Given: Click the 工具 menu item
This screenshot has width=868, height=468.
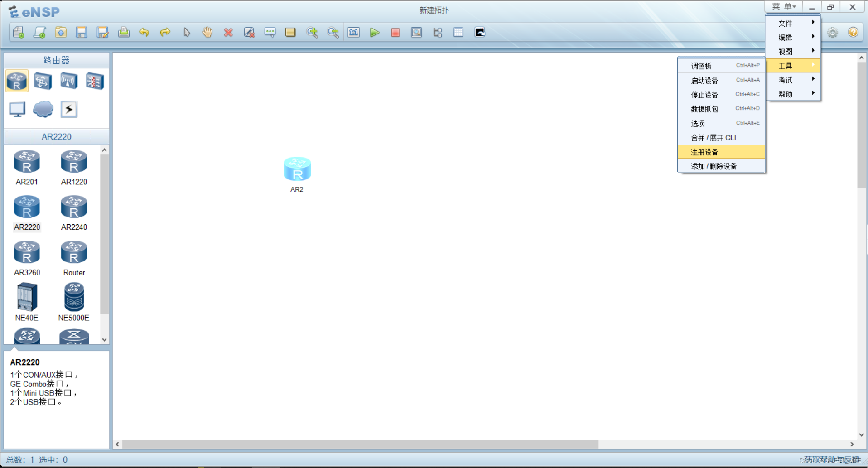Looking at the screenshot, I should [x=793, y=66].
